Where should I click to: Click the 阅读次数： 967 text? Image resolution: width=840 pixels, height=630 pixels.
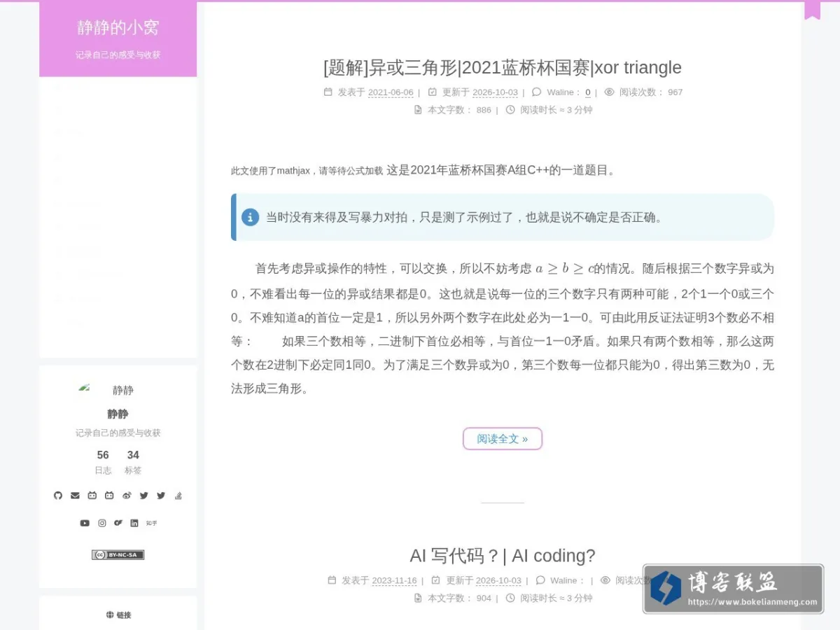click(650, 92)
